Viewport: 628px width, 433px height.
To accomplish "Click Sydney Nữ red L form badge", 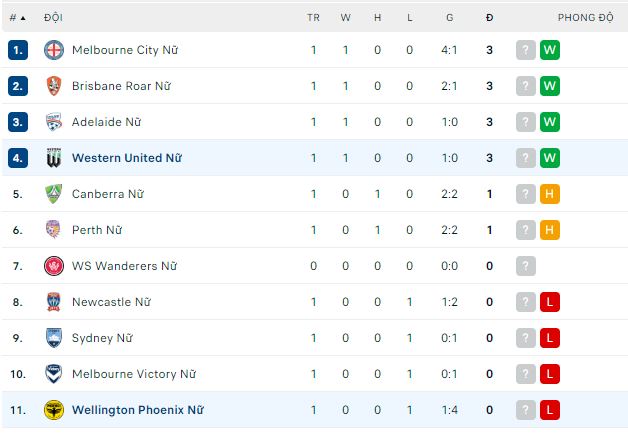I will [x=549, y=338].
